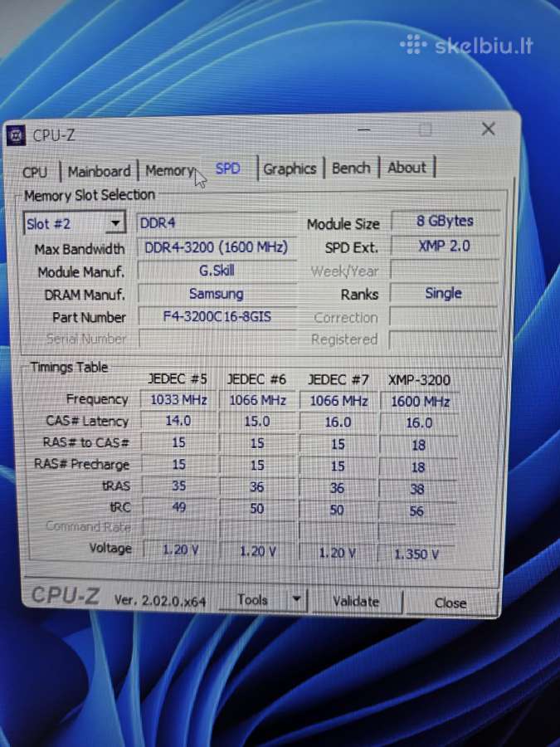Image resolution: width=560 pixels, height=747 pixels.
Task: Click the Samsung DRAM manufacturer value
Action: [x=217, y=294]
